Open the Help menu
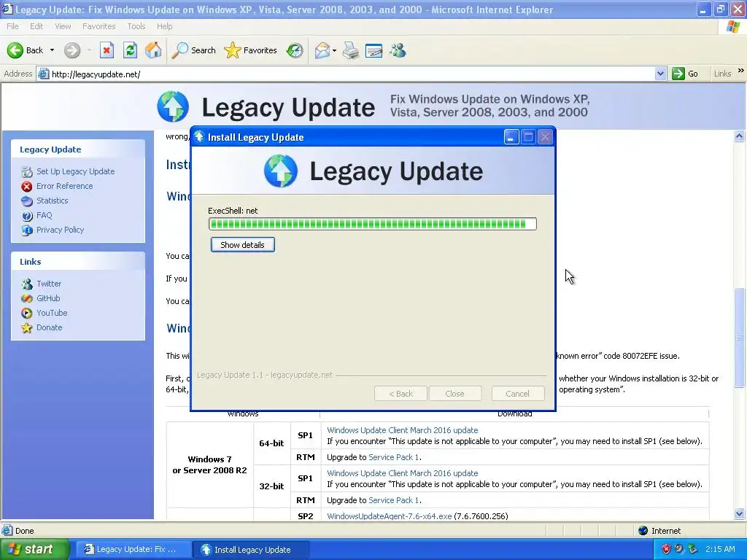 pyautogui.click(x=164, y=26)
